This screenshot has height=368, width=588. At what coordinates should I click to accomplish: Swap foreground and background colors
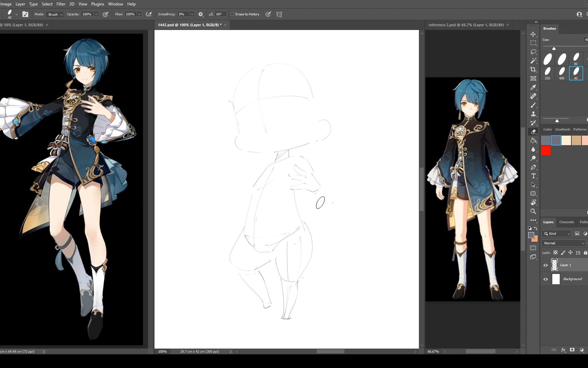point(536,228)
